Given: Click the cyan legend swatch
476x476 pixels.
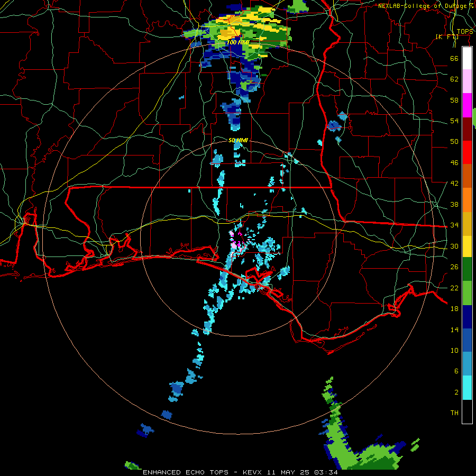Looking at the screenshot, I should [x=467, y=388].
